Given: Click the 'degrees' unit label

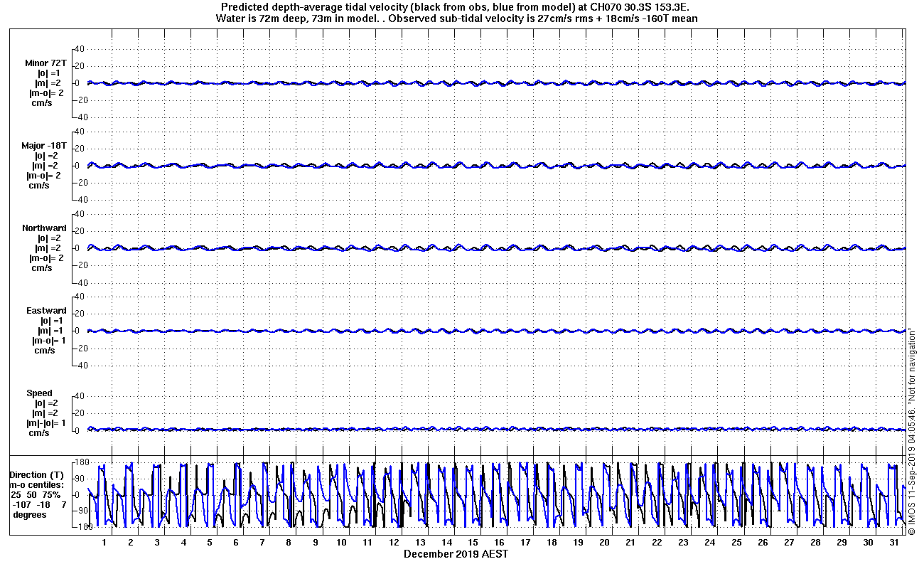Looking at the screenshot, I should 30,515.
